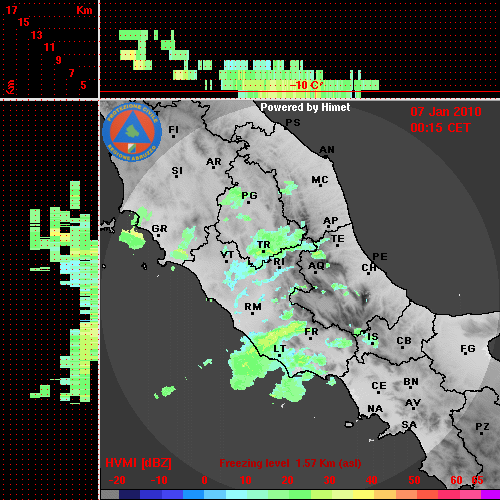Pick the dark blue swatch under -20 dBZ
500x500 pixels.
pos(129,494)
